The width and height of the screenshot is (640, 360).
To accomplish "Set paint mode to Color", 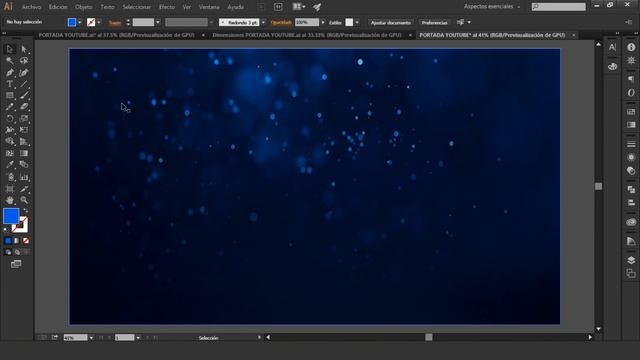I will point(8,241).
